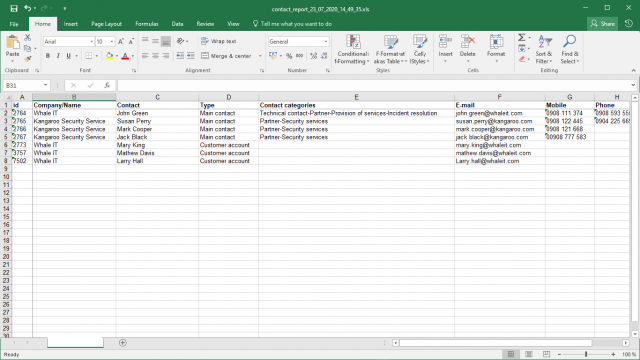
Task: Expand the formula bar
Action: (633, 85)
